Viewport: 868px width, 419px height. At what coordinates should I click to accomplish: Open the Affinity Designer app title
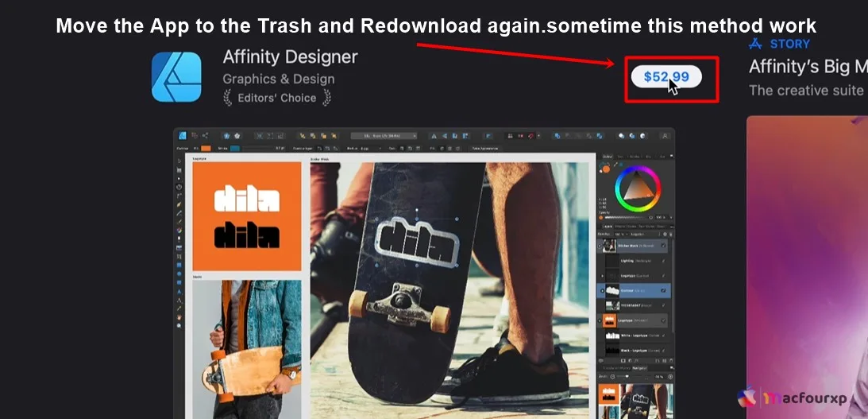pos(290,56)
